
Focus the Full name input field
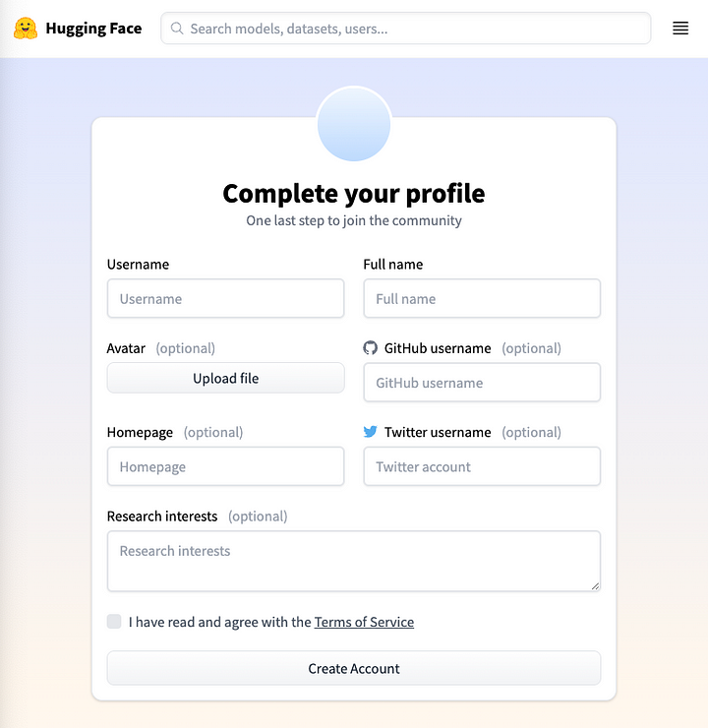(482, 299)
